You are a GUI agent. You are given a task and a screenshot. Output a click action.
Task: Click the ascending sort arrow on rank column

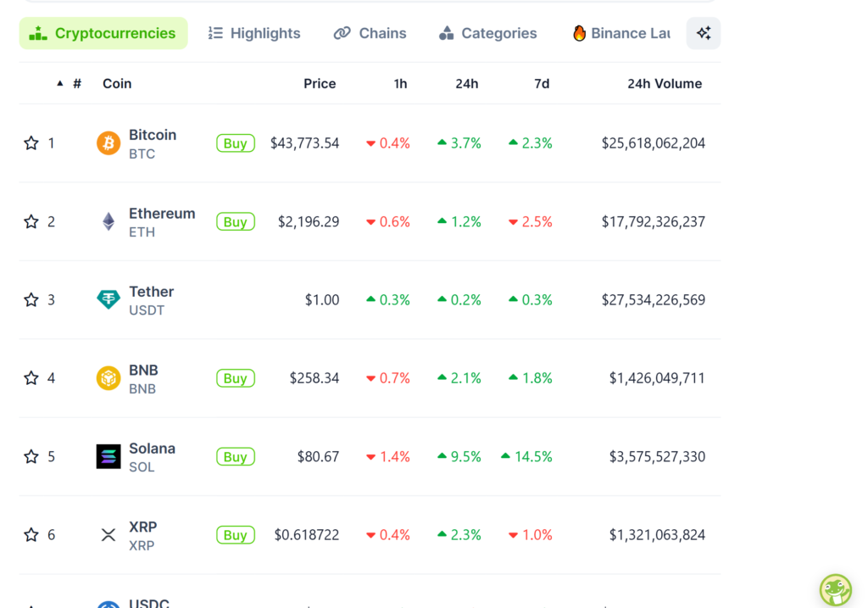tap(59, 83)
